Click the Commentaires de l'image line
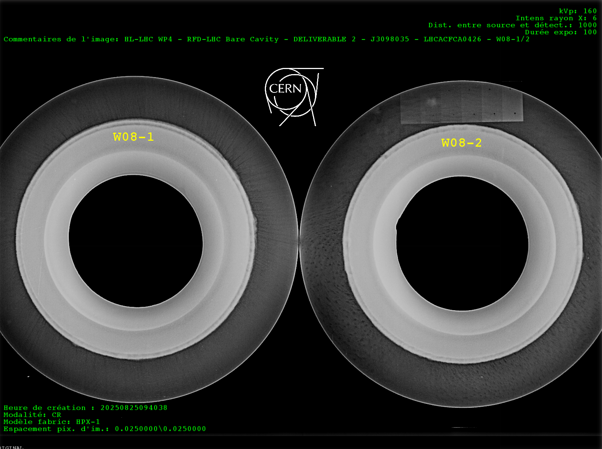This screenshot has height=449, width=602. pos(267,39)
